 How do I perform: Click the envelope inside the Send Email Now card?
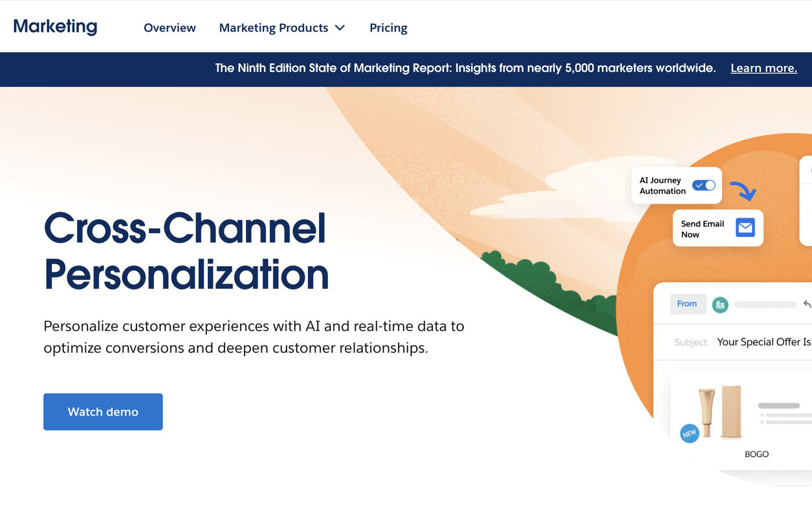click(x=745, y=227)
